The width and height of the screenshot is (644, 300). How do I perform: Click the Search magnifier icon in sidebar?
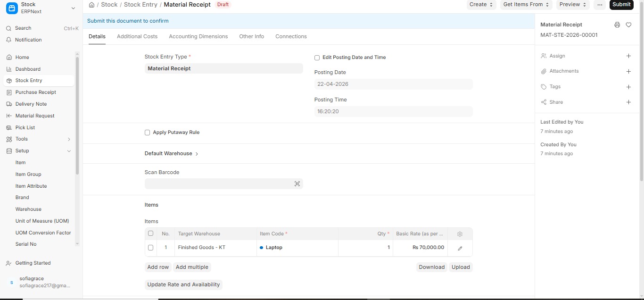coord(8,28)
